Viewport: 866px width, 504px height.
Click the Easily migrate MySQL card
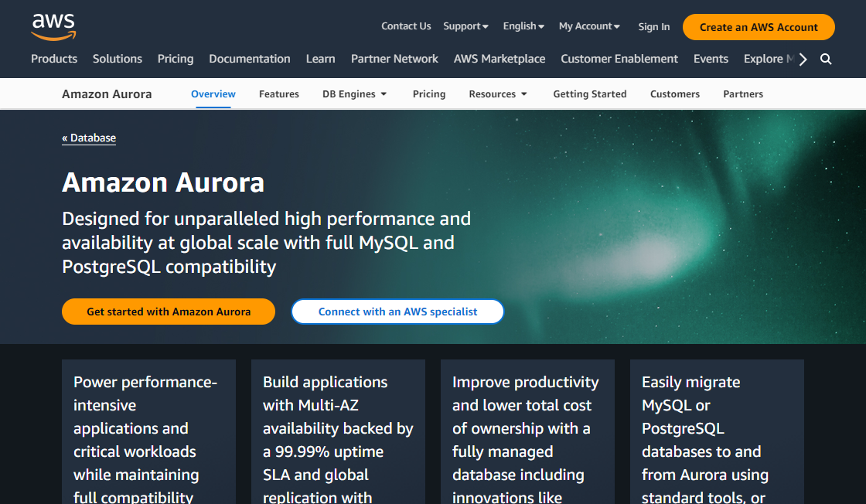click(717, 431)
